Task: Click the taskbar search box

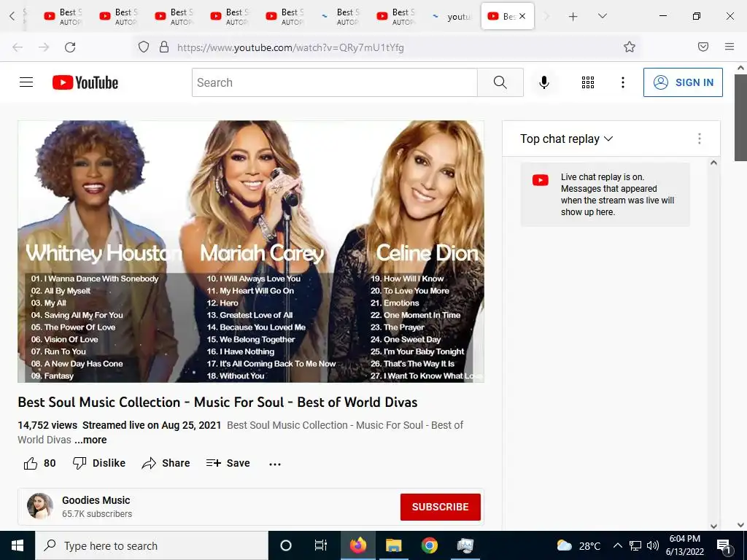Action: tap(152, 545)
